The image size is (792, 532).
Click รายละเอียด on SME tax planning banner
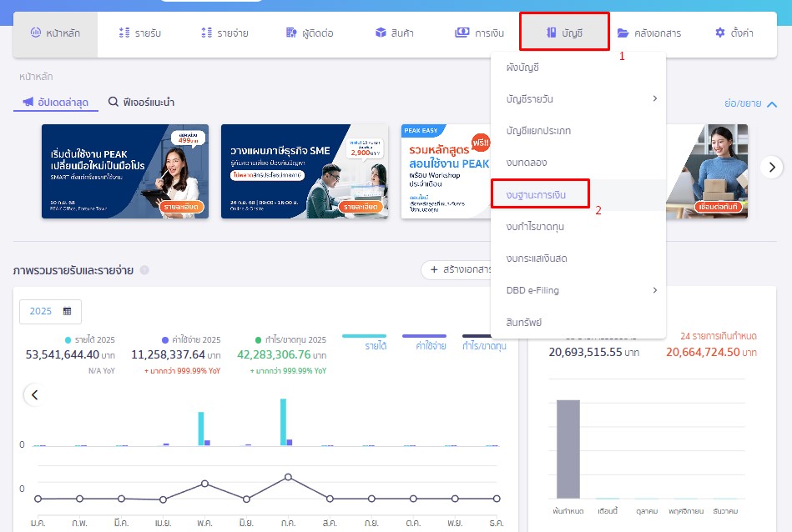[361, 207]
